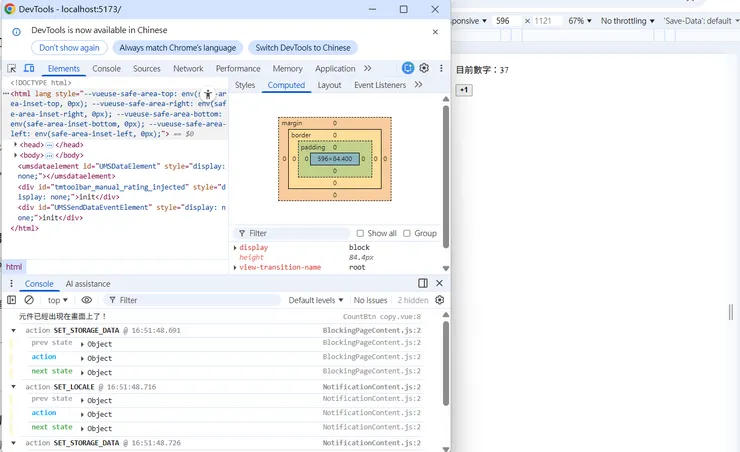Activate the inspect element picker icon

[x=13, y=69]
